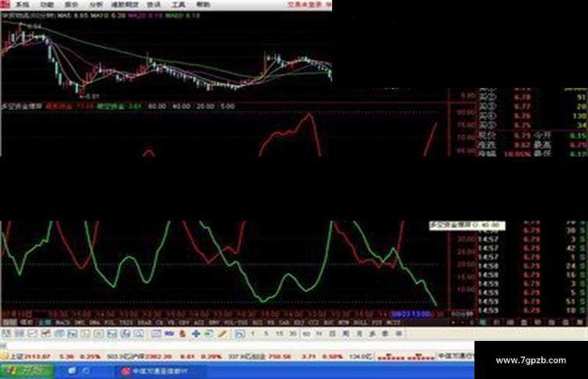
Task: Click the magnifier zoom icon in toolbar
Action: 138,334
